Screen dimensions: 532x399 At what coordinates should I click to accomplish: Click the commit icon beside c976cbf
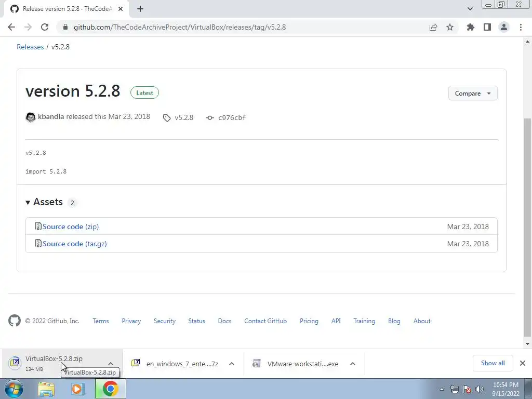coord(210,118)
